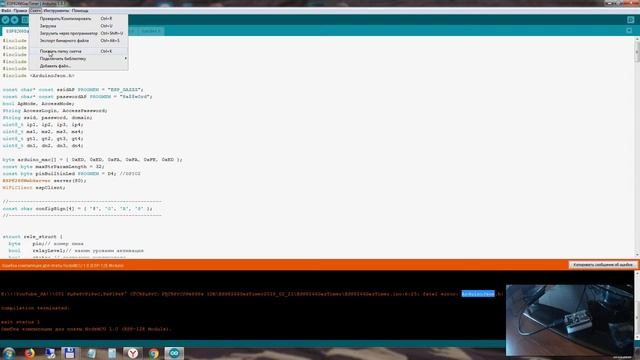Choose Загрузить через программатор

78,33
